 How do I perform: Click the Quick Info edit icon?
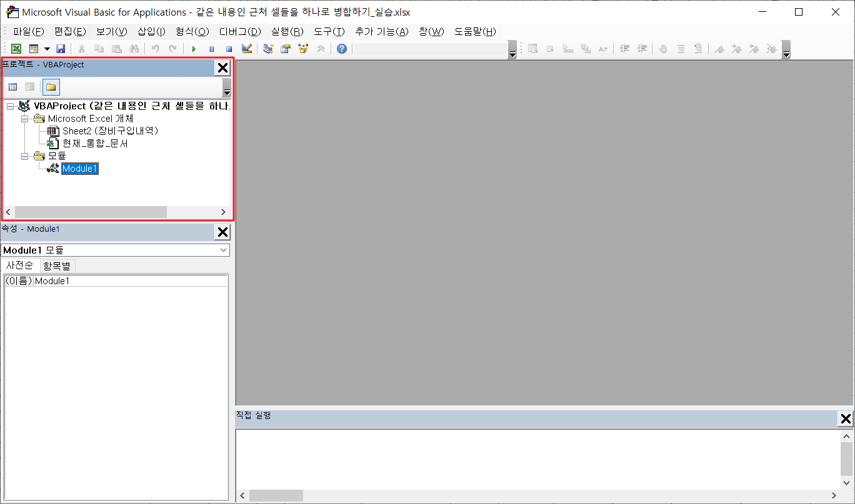pos(568,49)
